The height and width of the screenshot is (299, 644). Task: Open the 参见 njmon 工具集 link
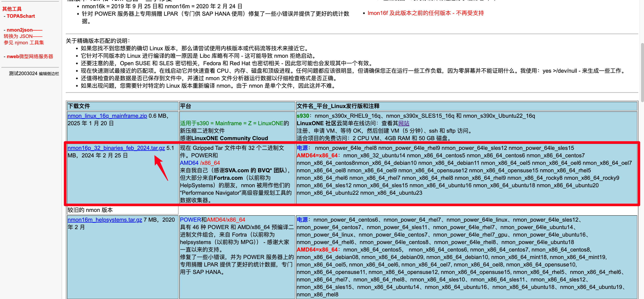(24, 43)
